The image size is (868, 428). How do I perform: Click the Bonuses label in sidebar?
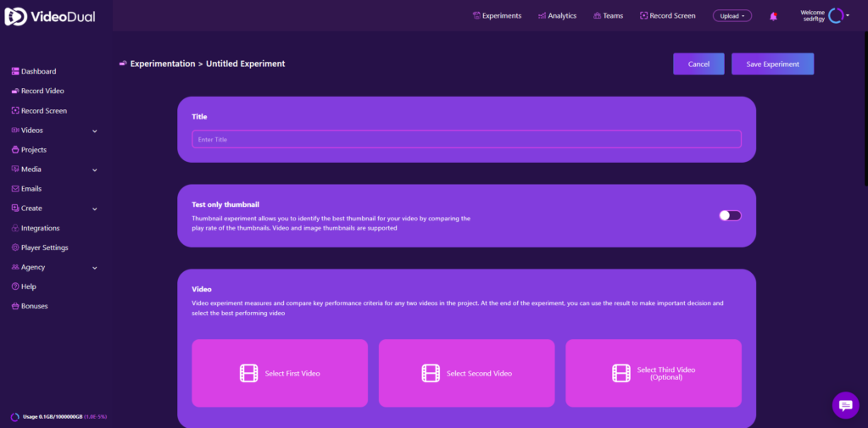(34, 306)
